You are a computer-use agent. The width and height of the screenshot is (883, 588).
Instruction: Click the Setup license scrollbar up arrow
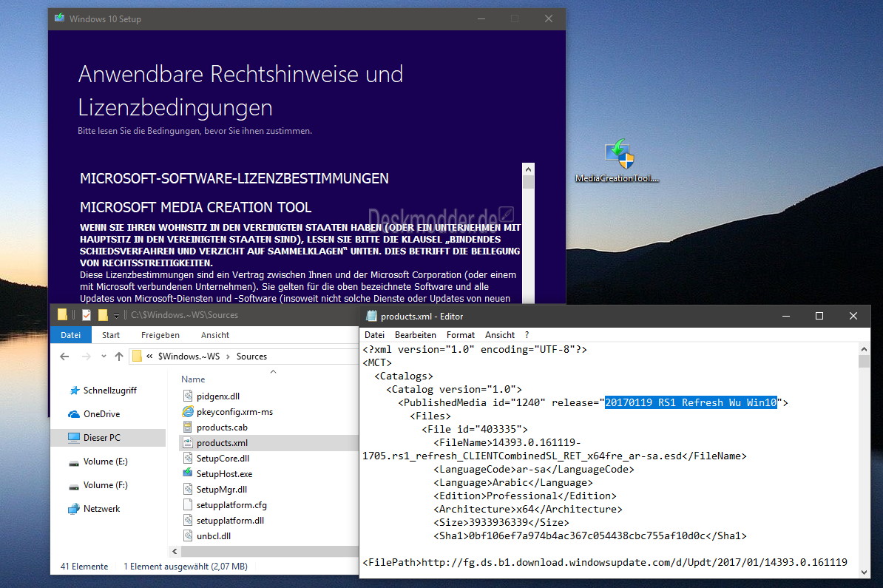528,169
